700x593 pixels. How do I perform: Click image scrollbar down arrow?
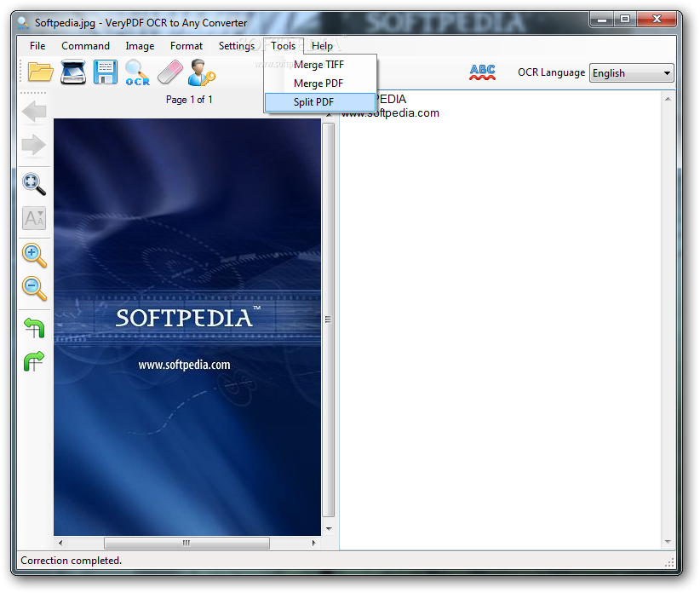click(x=329, y=529)
